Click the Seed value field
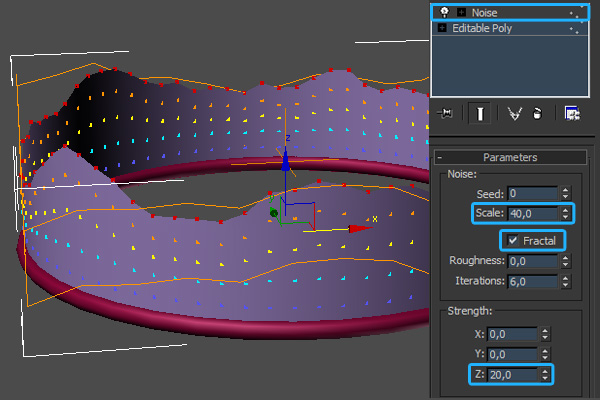The width and height of the screenshot is (600, 400). tap(531, 193)
